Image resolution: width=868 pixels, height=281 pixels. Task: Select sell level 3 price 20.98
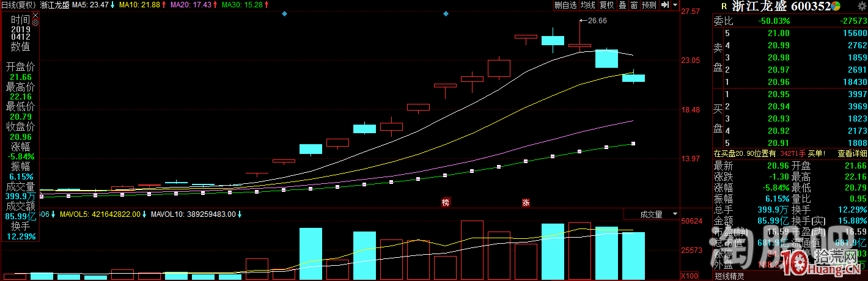[x=778, y=57]
